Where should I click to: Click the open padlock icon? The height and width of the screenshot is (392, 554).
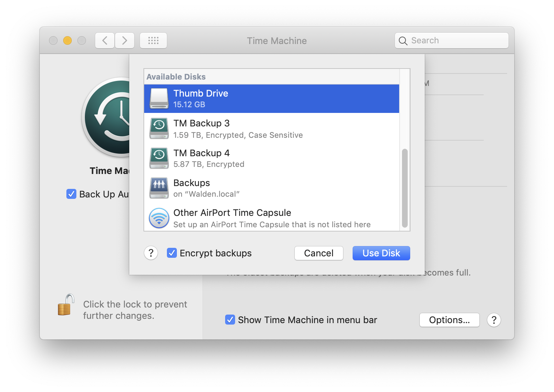[66, 305]
